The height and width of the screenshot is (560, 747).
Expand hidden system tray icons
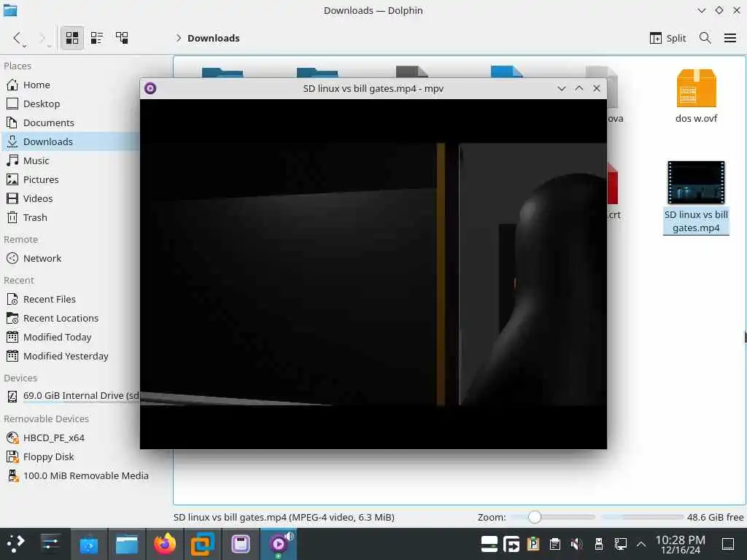coord(641,544)
